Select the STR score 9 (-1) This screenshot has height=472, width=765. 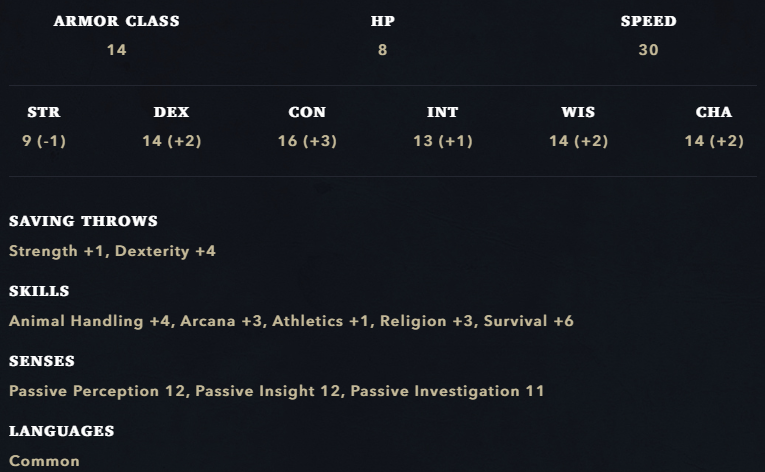[44, 141]
